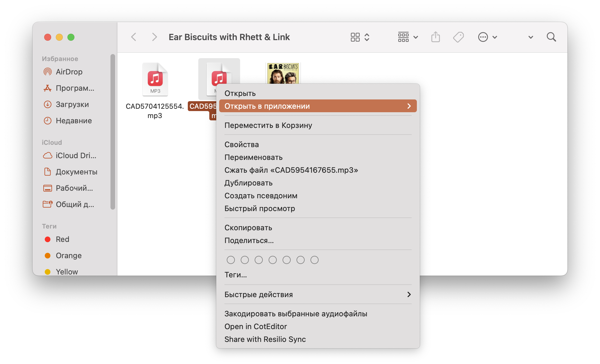Choose Переместить в Корзину menu item
Screen dimensions: 600x364
click(x=268, y=125)
